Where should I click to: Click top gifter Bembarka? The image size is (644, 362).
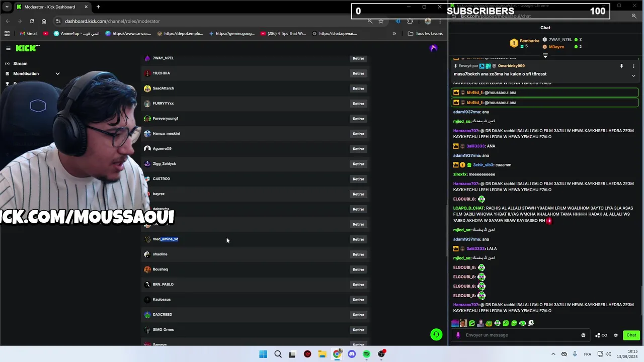point(529,41)
